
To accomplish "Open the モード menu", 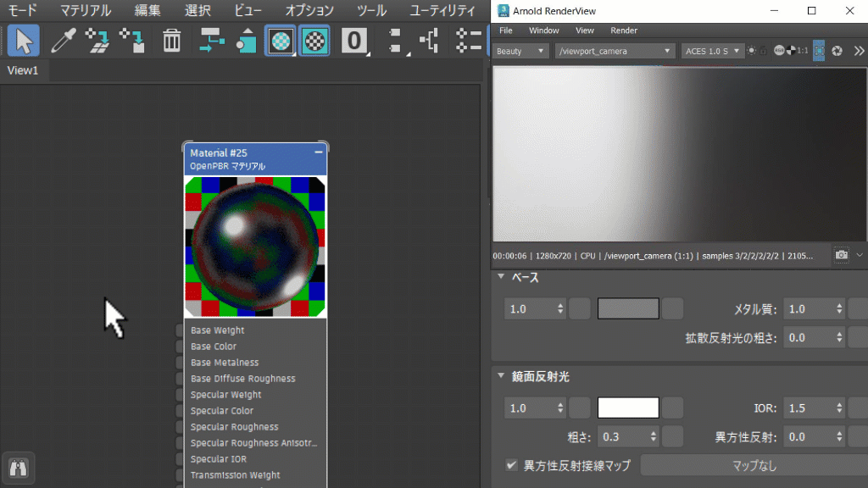I will [22, 10].
